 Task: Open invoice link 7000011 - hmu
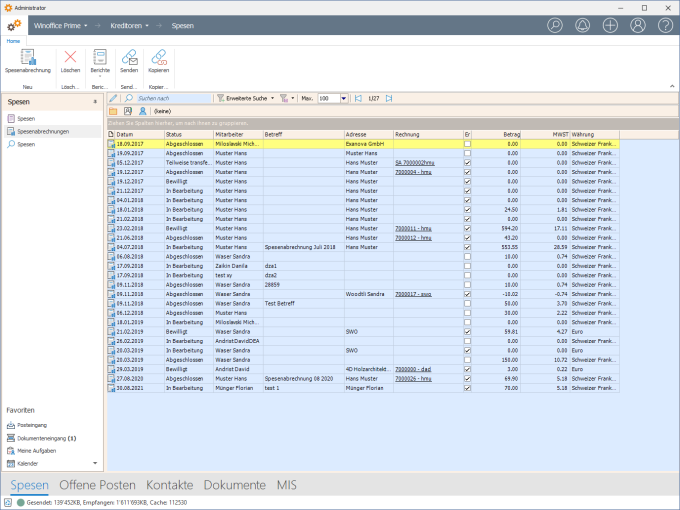pyautogui.click(x=412, y=228)
